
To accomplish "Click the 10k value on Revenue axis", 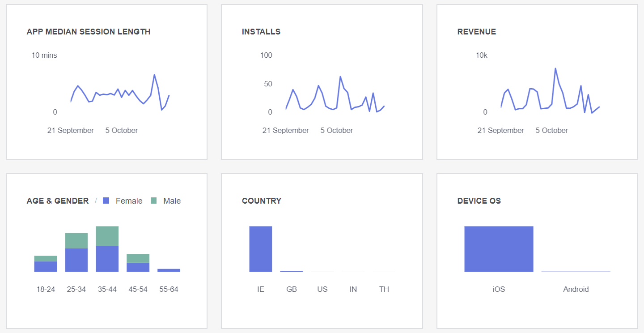I will point(482,55).
